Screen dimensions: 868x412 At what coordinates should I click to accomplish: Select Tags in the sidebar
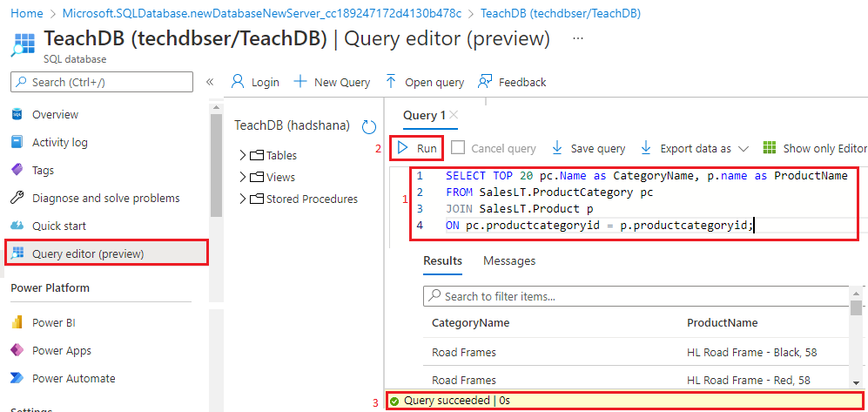point(43,170)
